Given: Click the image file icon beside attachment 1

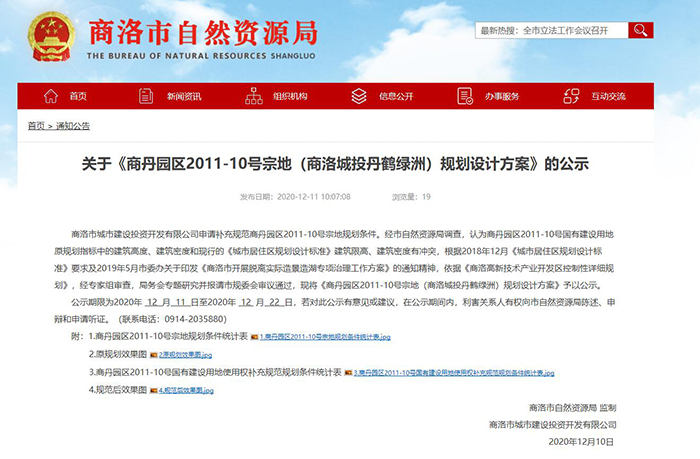Looking at the screenshot, I should point(254,337).
